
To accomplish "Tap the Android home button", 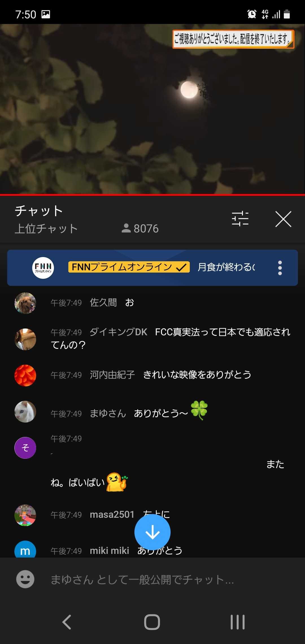I will [152, 622].
